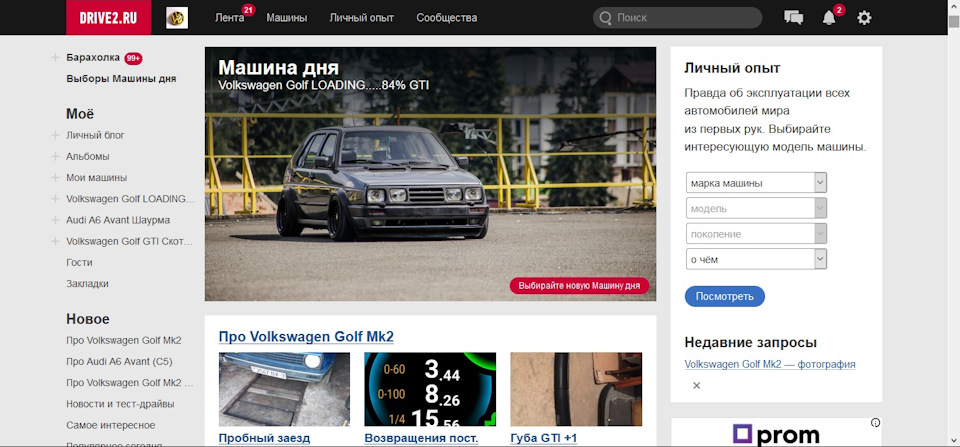Click the Посмотреть button

(x=725, y=296)
